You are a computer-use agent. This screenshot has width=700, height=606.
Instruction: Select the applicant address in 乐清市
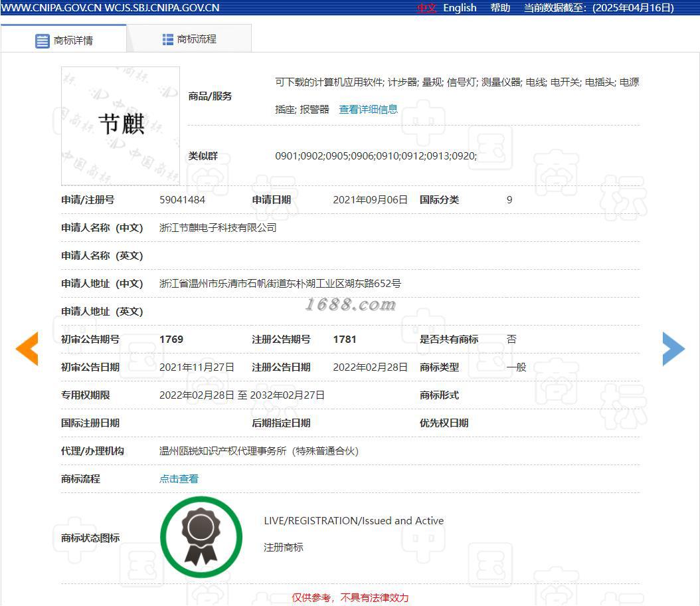280,284
